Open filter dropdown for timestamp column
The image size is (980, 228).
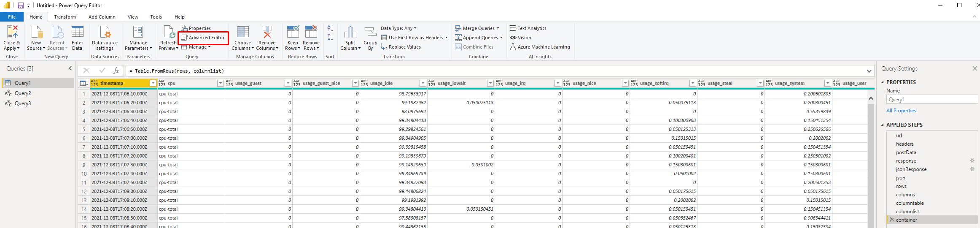click(x=153, y=84)
